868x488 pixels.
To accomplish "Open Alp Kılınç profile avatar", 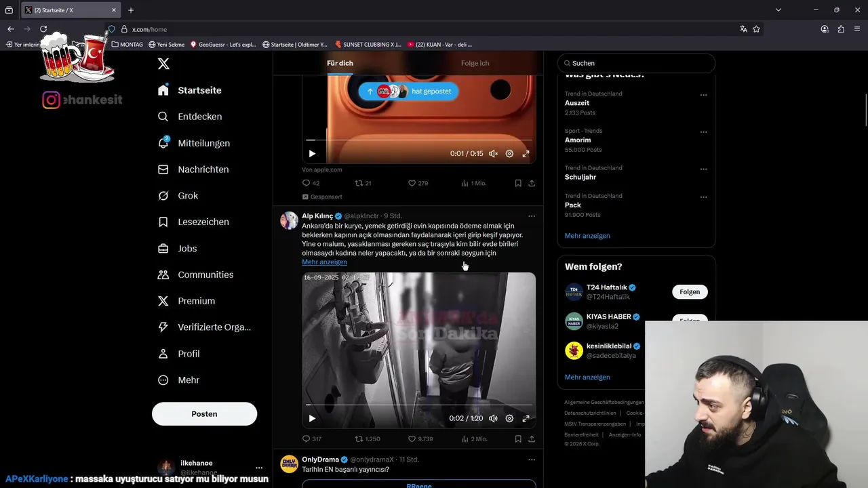I will coord(290,220).
